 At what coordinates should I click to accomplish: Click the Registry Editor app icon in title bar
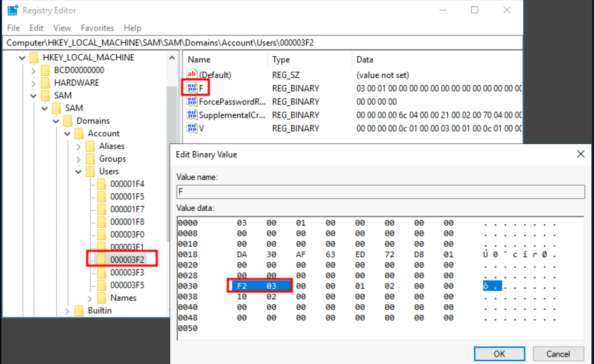tap(13, 10)
